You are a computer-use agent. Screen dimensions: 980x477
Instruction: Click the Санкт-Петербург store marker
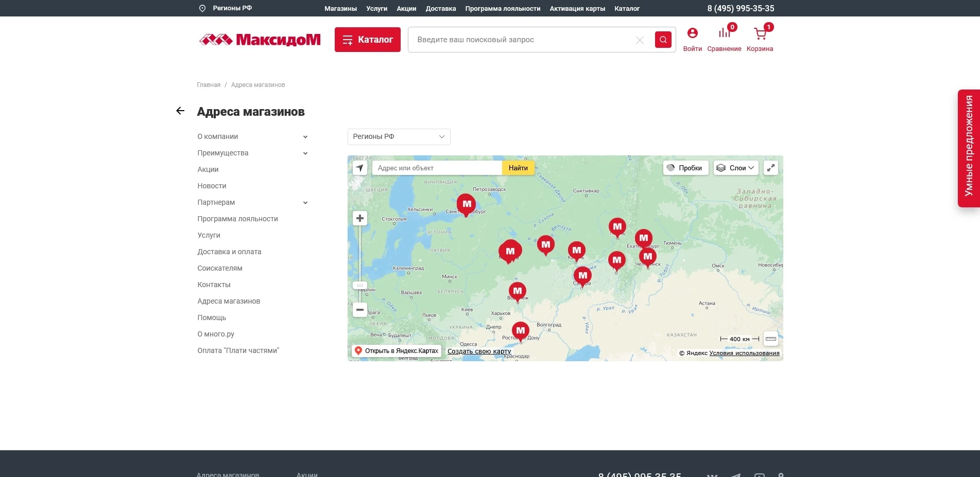pyautogui.click(x=466, y=204)
